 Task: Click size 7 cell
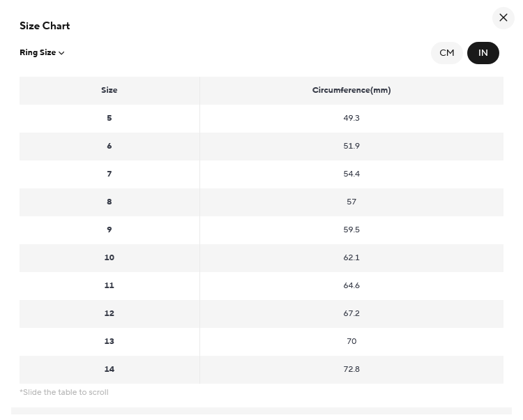[x=109, y=174]
